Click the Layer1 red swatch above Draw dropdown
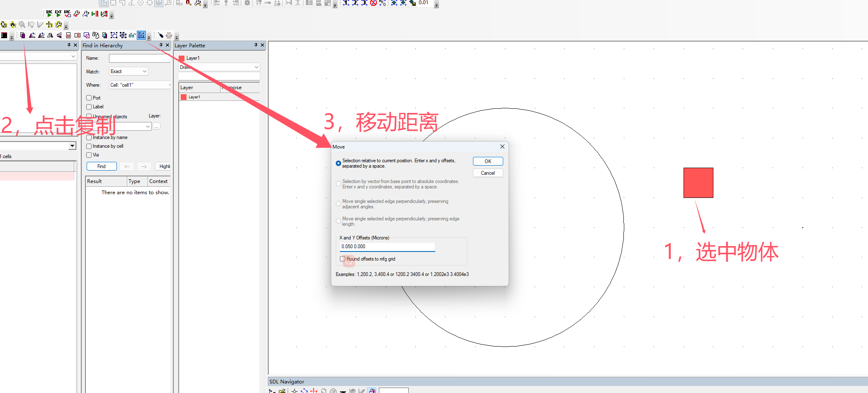Image resolution: width=868 pixels, height=393 pixels. pos(182,58)
